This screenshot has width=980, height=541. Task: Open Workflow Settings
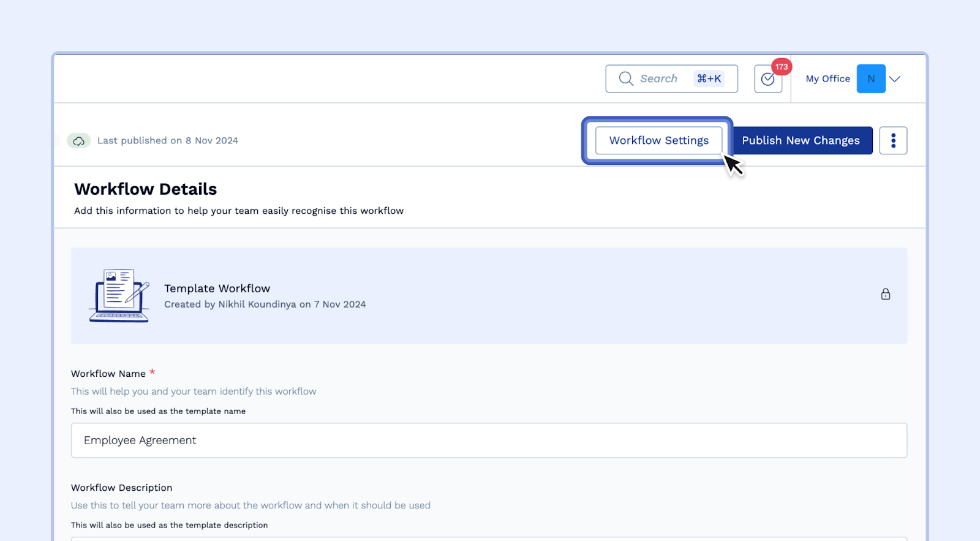coord(658,140)
